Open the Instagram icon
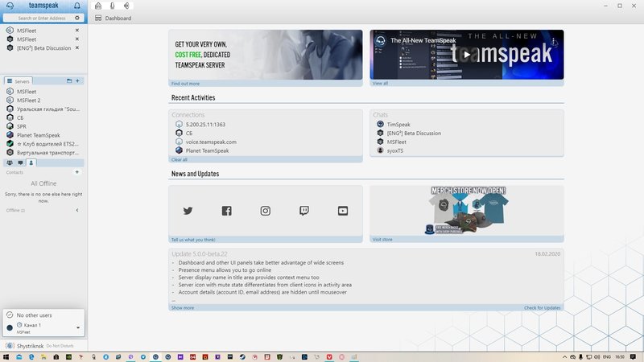644x362 pixels. click(266, 211)
